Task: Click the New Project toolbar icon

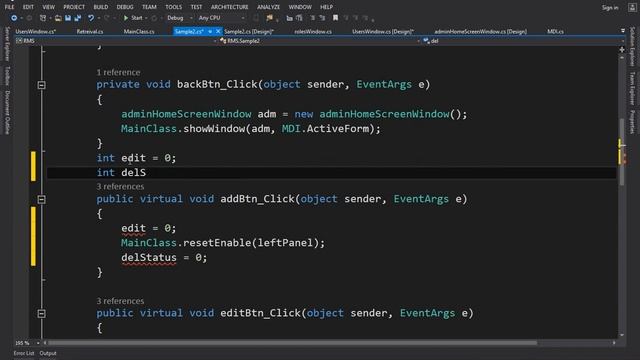Action: (43, 18)
